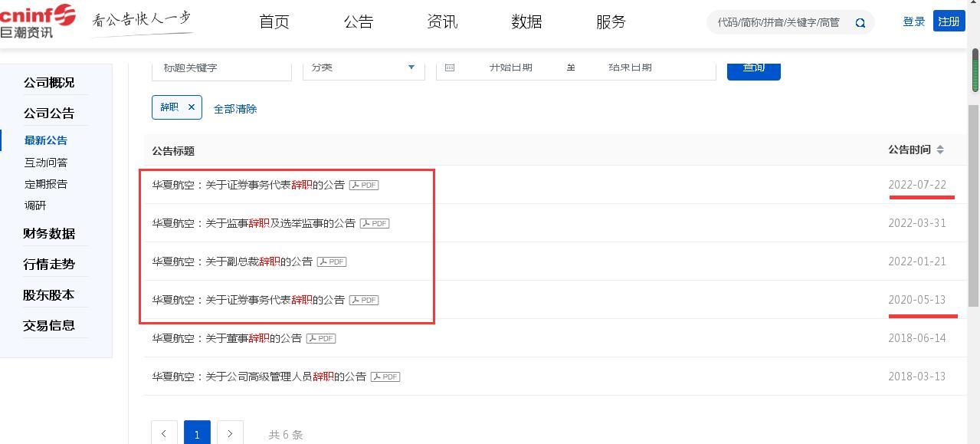Select 公司公告 in the left sidebar
The width and height of the screenshot is (980, 444).
[x=49, y=113]
